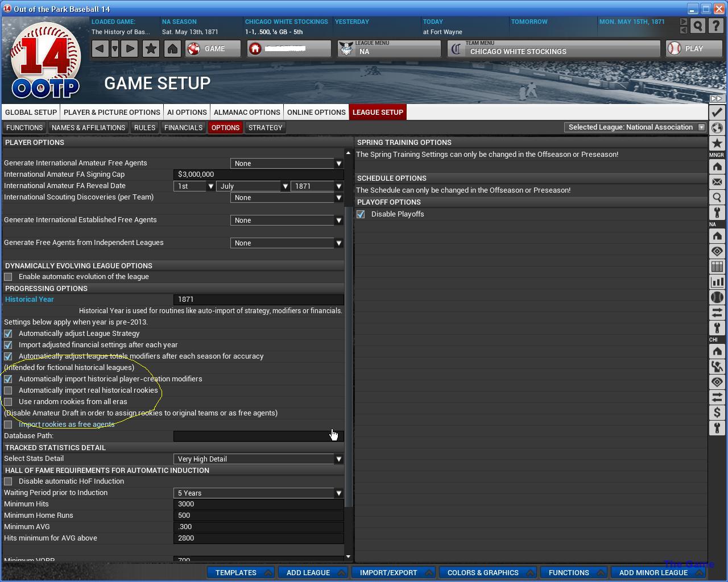Click the forward arrow navigation icon
This screenshot has width=728, height=582.
[130, 49]
